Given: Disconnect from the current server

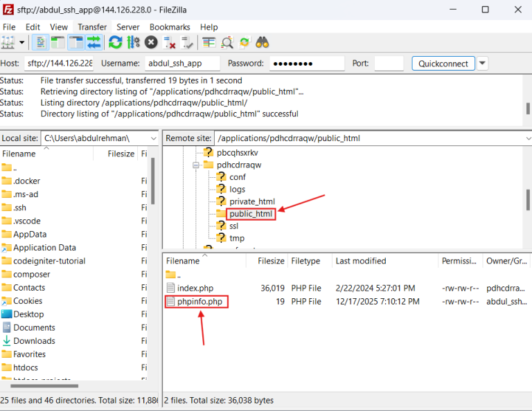Looking at the screenshot, I should (169, 42).
